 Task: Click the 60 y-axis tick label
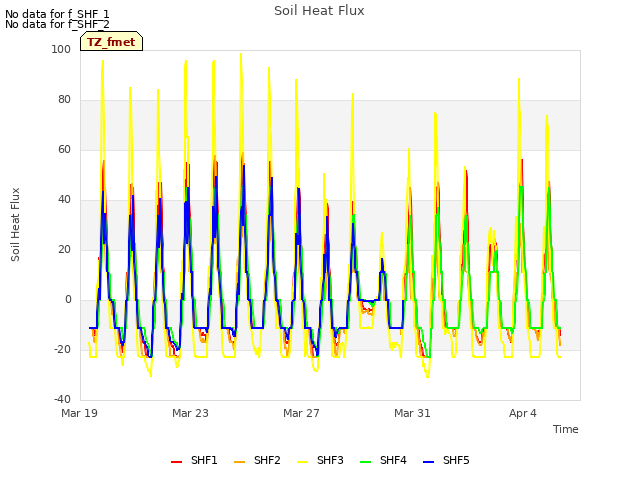pos(64,149)
